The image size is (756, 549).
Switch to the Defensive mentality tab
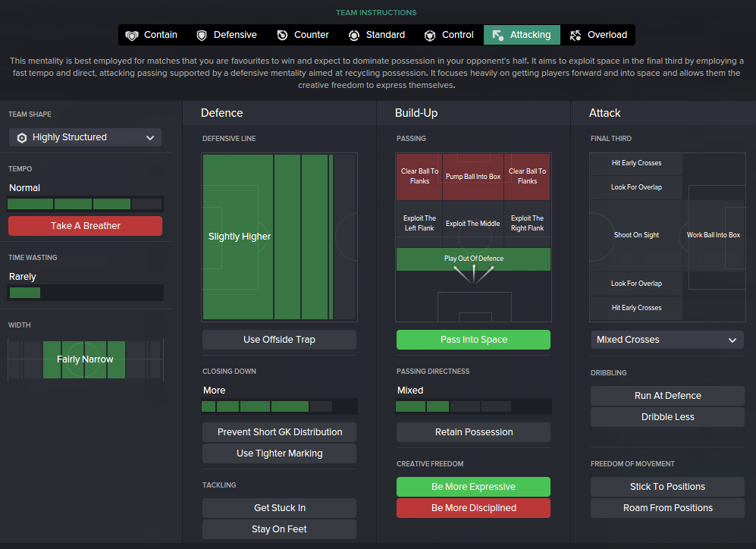tap(227, 35)
